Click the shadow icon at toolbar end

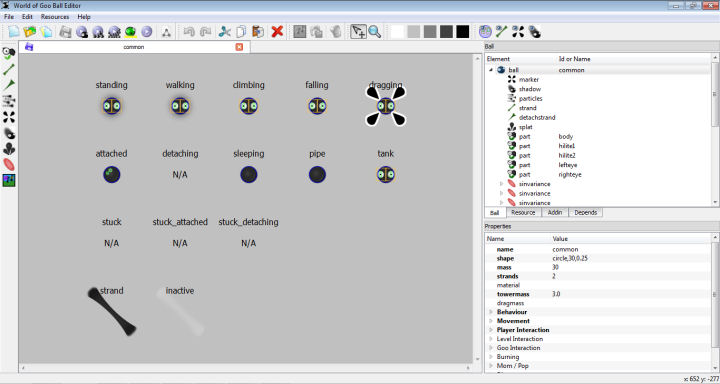pyautogui.click(x=534, y=32)
